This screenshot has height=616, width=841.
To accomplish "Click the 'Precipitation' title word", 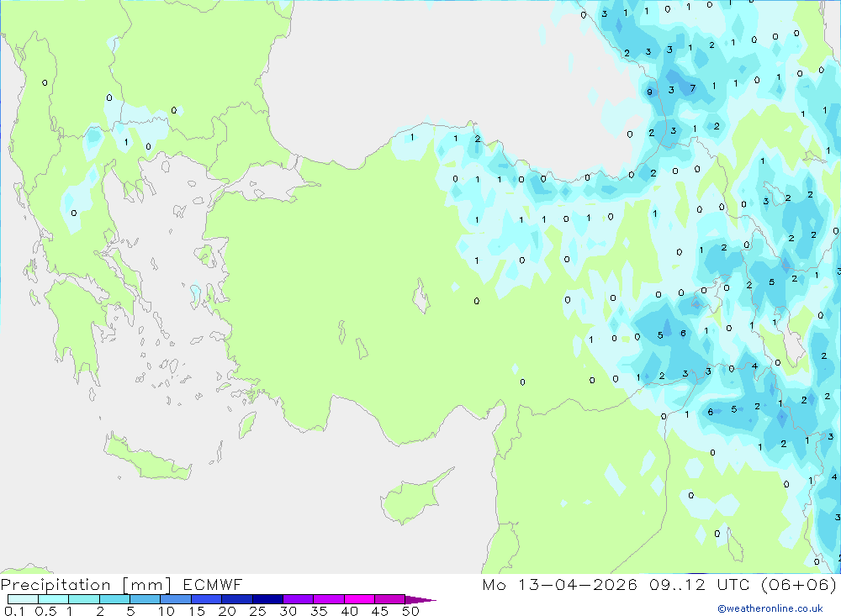I will coord(56,584).
